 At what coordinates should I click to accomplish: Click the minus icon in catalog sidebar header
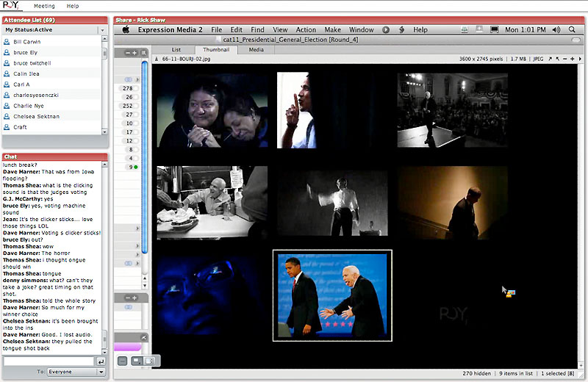point(128,53)
